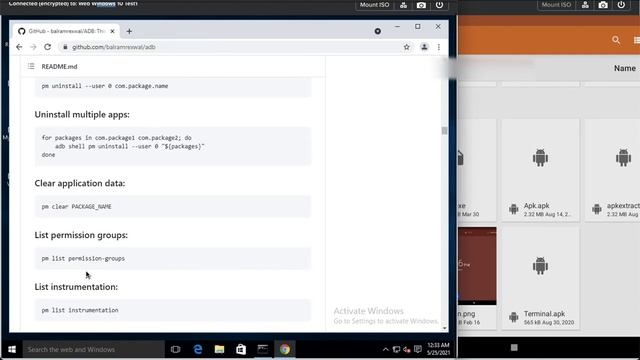The image size is (640, 360).
Task: Go forward in Chrome browser
Action: click(x=33, y=47)
